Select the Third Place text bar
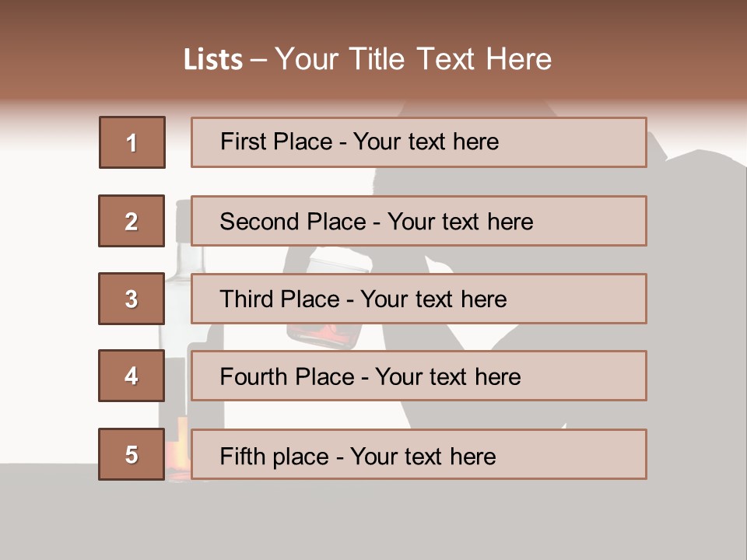Viewport: 747px width, 560px height. (419, 299)
